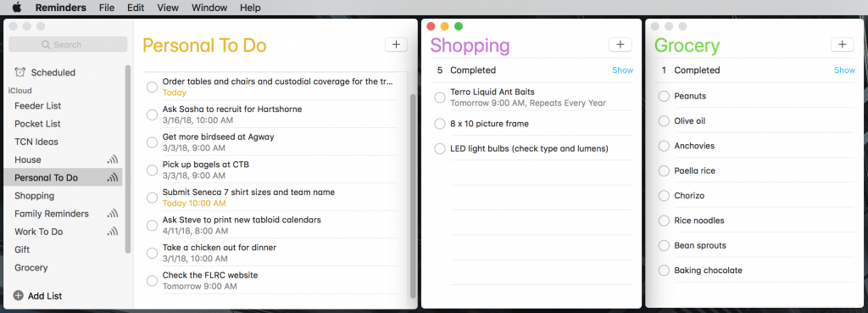Add a new reminder in Shopping window
The width and height of the screenshot is (868, 313).
(620, 45)
